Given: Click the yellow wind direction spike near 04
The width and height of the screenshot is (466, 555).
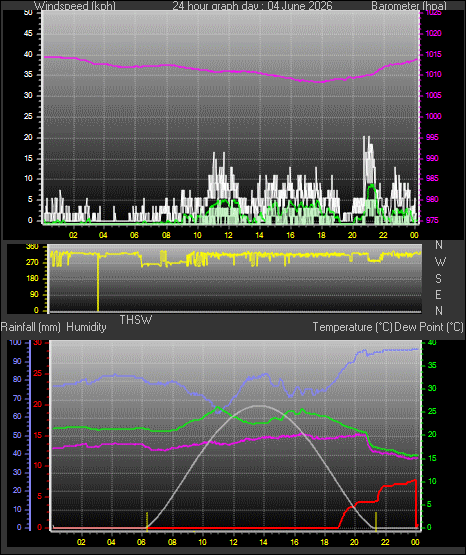Looking at the screenshot, I should [x=98, y=282].
